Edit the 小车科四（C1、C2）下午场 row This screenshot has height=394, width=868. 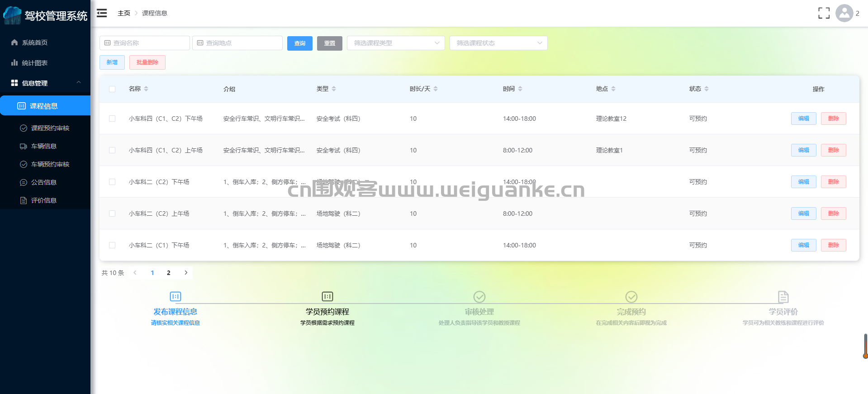[x=804, y=119]
